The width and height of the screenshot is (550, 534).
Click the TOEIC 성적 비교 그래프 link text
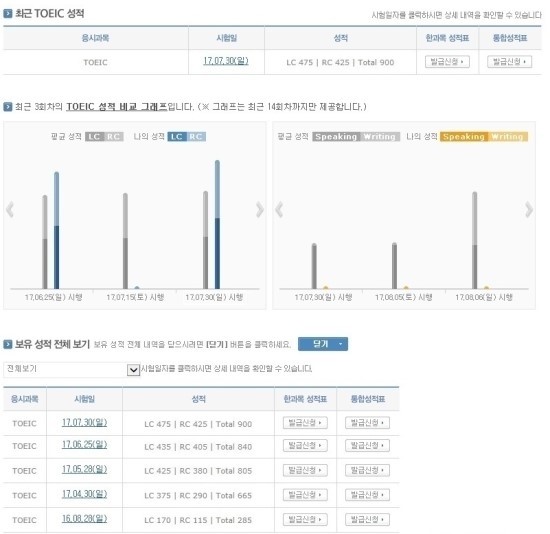click(x=117, y=107)
